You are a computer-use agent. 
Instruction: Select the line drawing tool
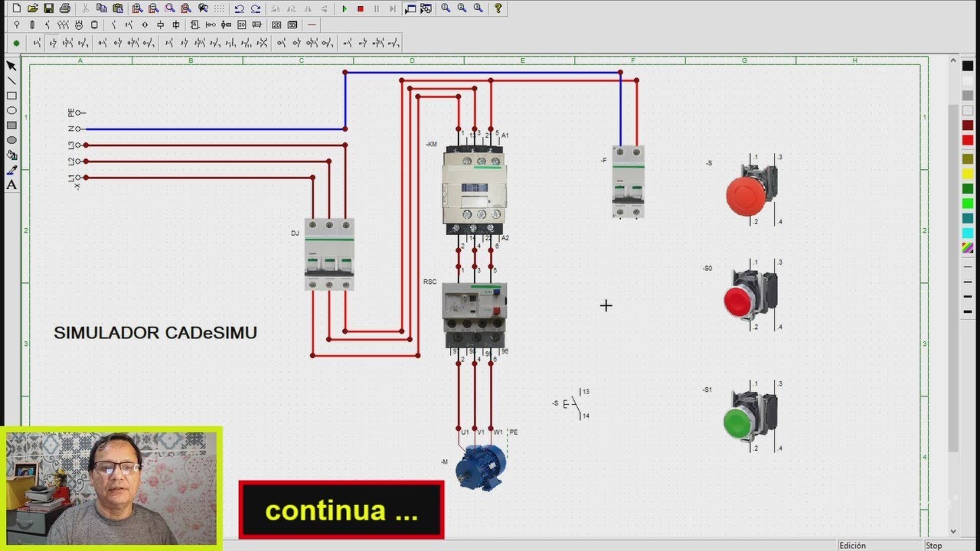(x=11, y=80)
